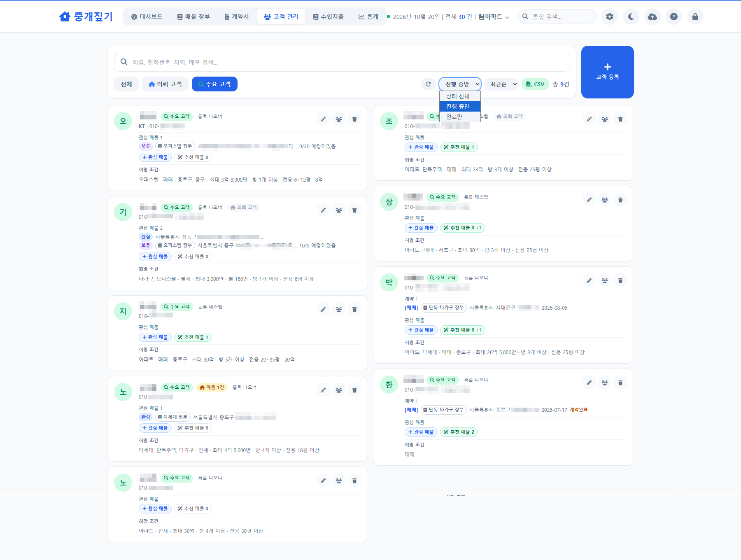Viewport: 741px width, 560px height.
Task: Open group icon on customer 기 card
Action: [339, 210]
